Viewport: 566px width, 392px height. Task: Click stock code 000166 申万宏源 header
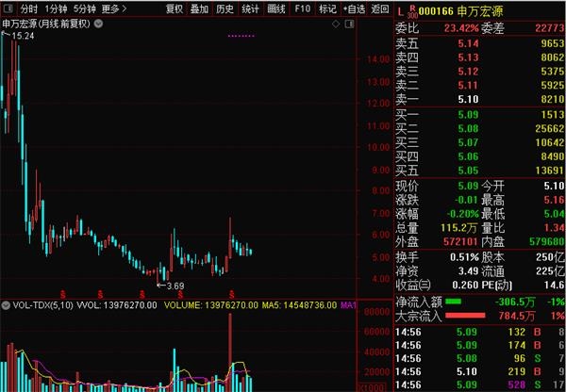pos(461,11)
